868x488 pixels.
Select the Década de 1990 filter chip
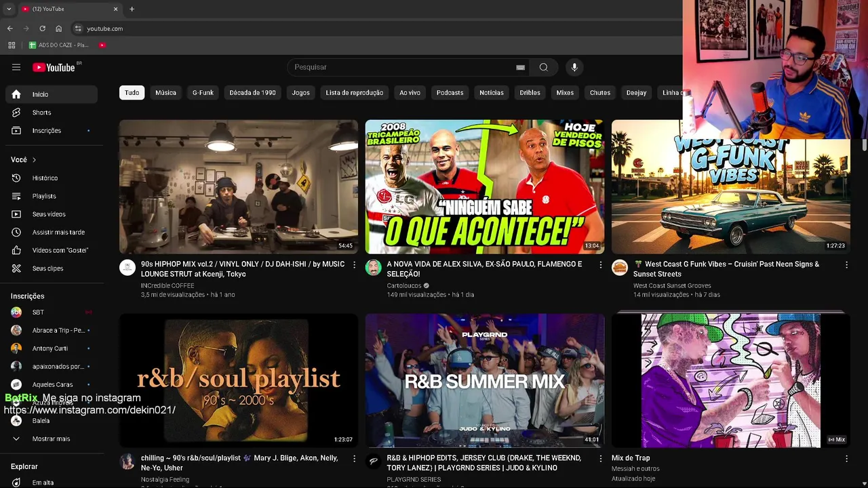pyautogui.click(x=252, y=93)
